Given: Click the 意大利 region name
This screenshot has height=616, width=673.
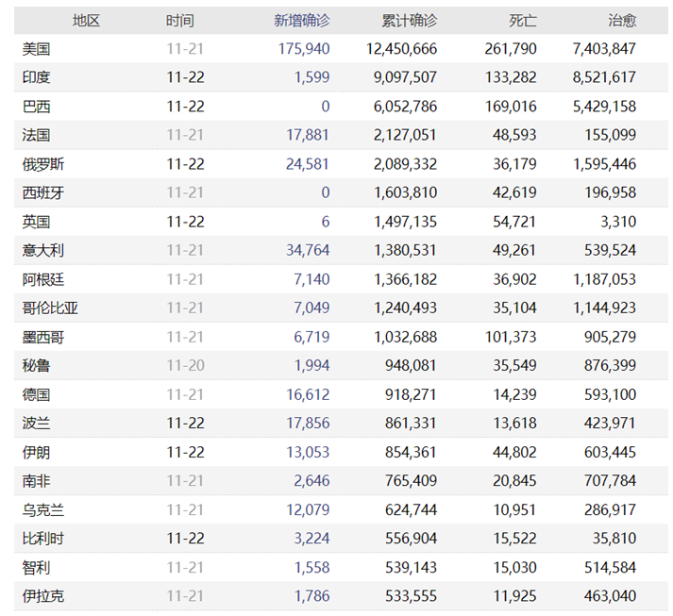Looking at the screenshot, I should 42,251.
